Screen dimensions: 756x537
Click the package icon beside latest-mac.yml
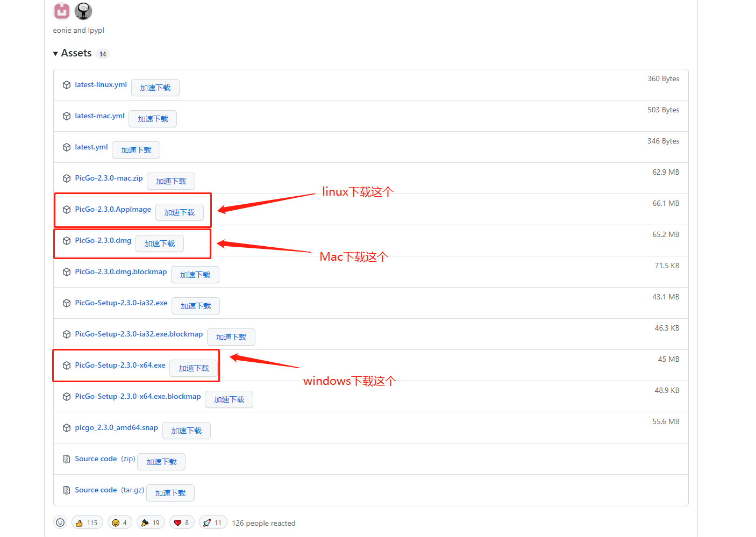[x=67, y=116]
